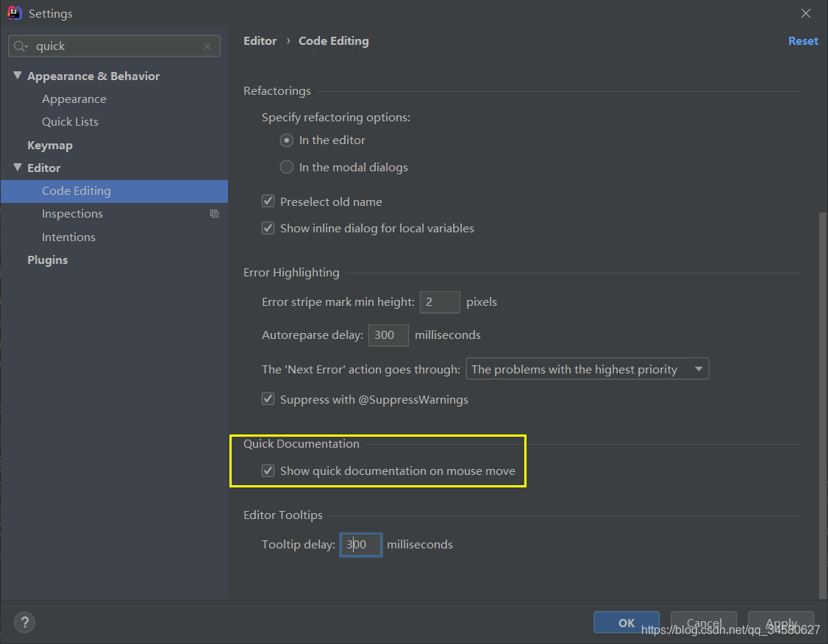828x644 pixels.
Task: Click the help question mark icon
Action: pyautogui.click(x=24, y=622)
